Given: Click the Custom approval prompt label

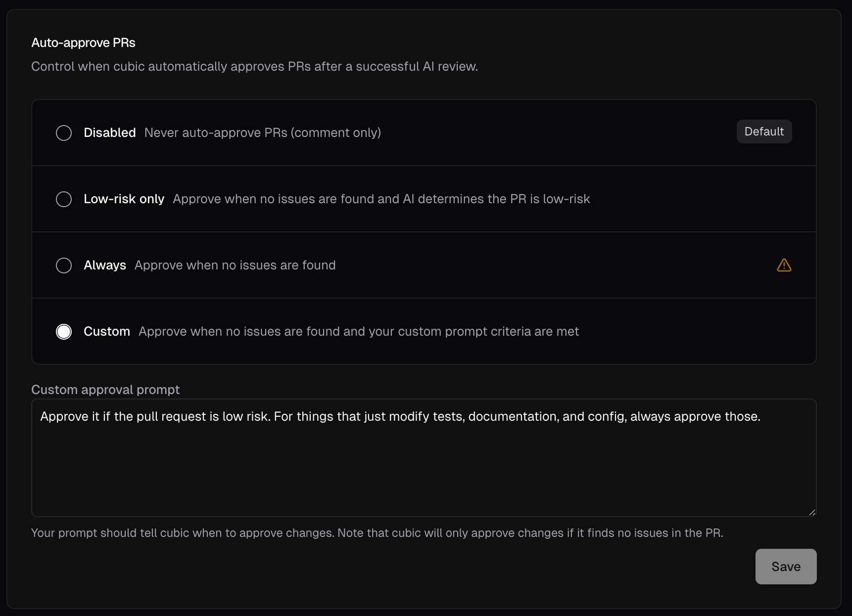Looking at the screenshot, I should (x=105, y=390).
